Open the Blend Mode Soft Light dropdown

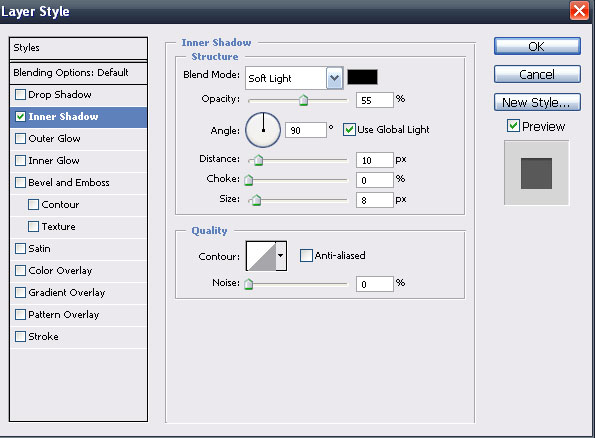(294, 78)
